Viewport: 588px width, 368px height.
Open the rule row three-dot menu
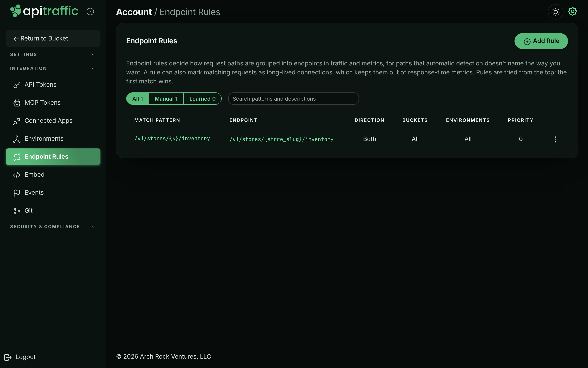pyautogui.click(x=555, y=139)
